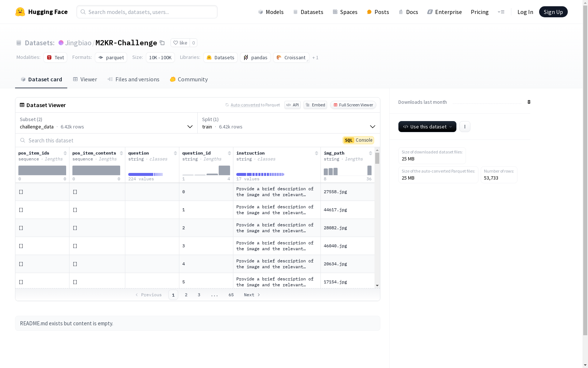588x368 pixels.
Task: Click img_path lengths histogram
Action: pos(348,170)
